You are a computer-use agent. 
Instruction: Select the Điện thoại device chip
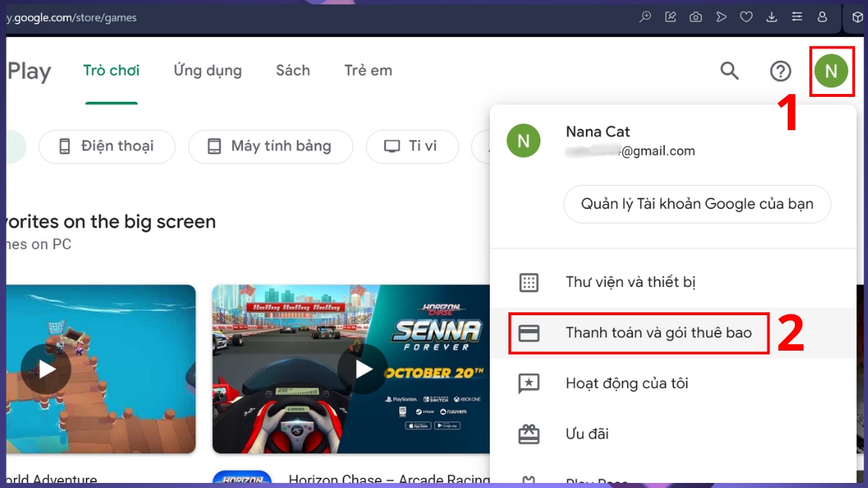coord(107,147)
